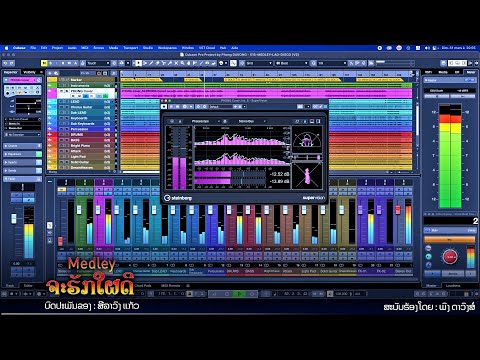The width and height of the screenshot is (480, 360).
Task: Click the Color tool icon in the toolbar
Action: [x=220, y=63]
